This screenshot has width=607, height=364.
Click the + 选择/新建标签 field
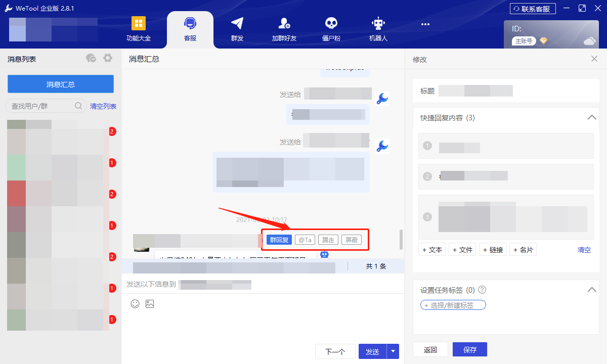453,305
